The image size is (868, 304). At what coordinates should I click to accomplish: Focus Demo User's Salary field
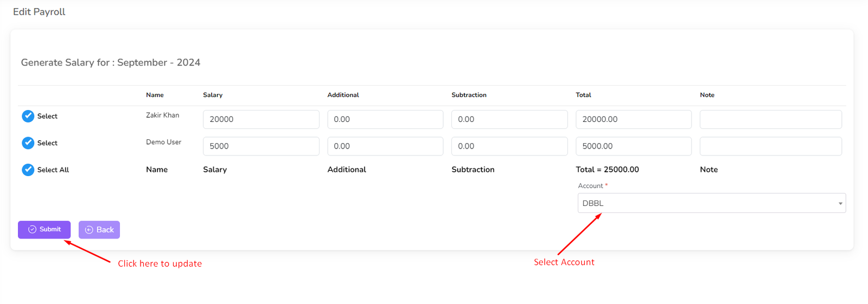(x=261, y=146)
